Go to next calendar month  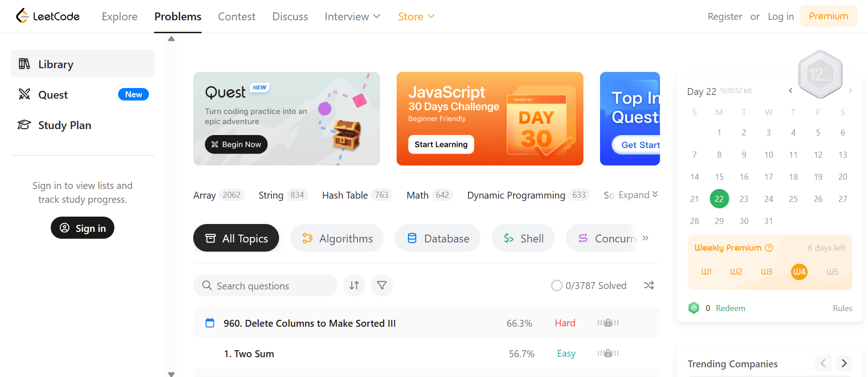(850, 91)
